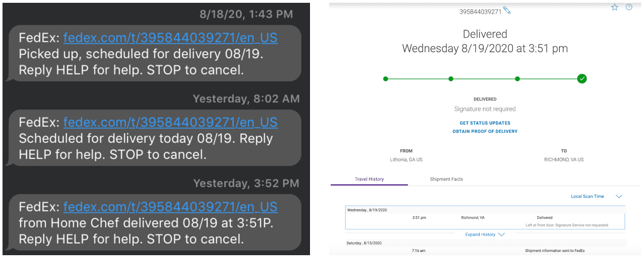Click the tracking number 395844039271 at top
The image size is (644, 258).
[x=480, y=12]
